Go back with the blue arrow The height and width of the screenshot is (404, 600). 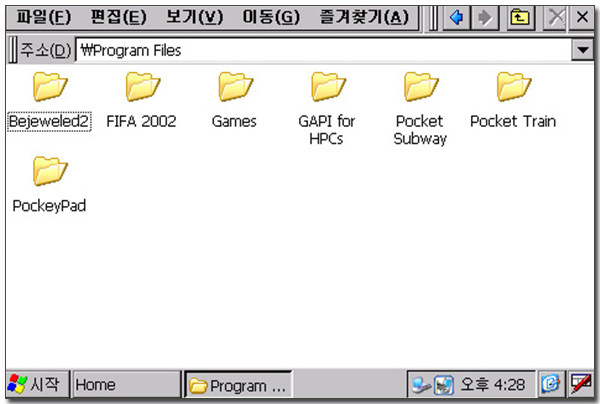coord(457,17)
